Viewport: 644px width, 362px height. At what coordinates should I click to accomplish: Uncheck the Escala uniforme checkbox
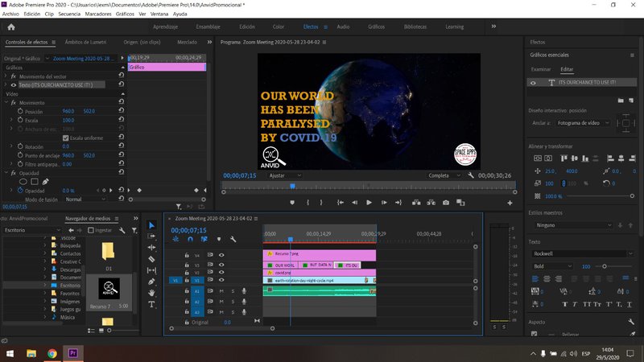[x=66, y=138]
